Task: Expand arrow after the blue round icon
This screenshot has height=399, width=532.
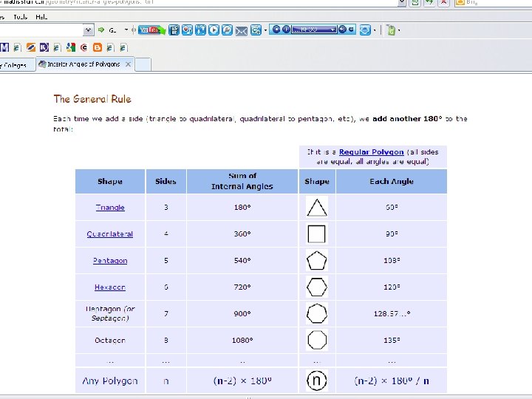Action: (x=375, y=30)
